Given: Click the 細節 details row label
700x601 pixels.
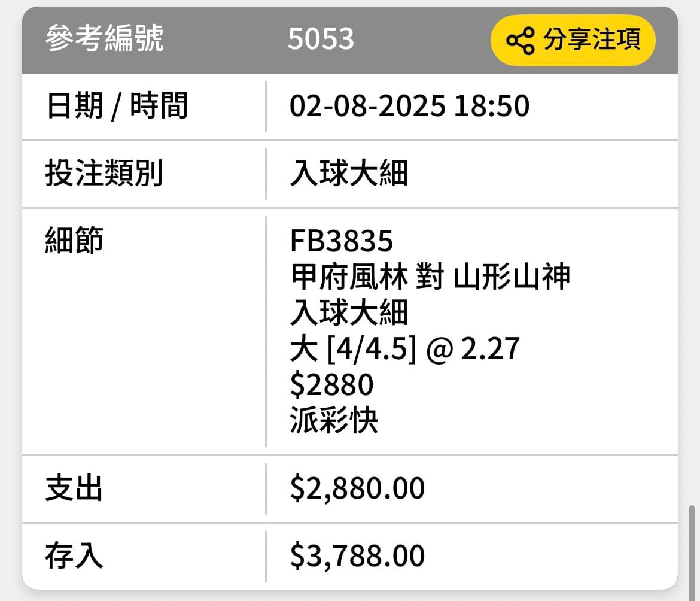Looking at the screenshot, I should pos(74,240).
